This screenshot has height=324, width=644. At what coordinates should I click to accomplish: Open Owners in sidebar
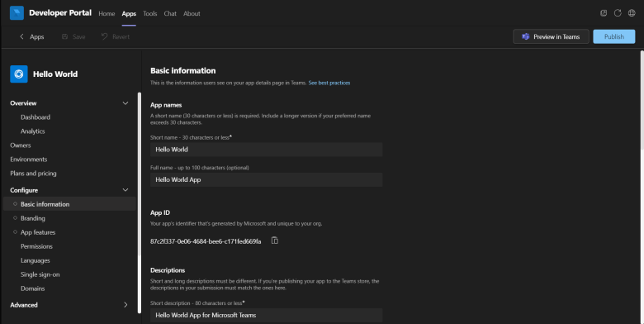coord(21,145)
